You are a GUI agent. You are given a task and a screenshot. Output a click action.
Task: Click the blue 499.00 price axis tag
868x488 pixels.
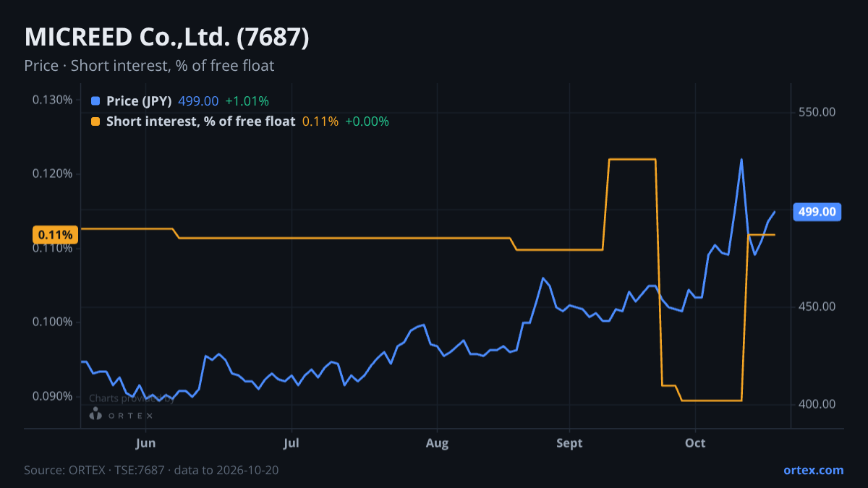click(817, 212)
